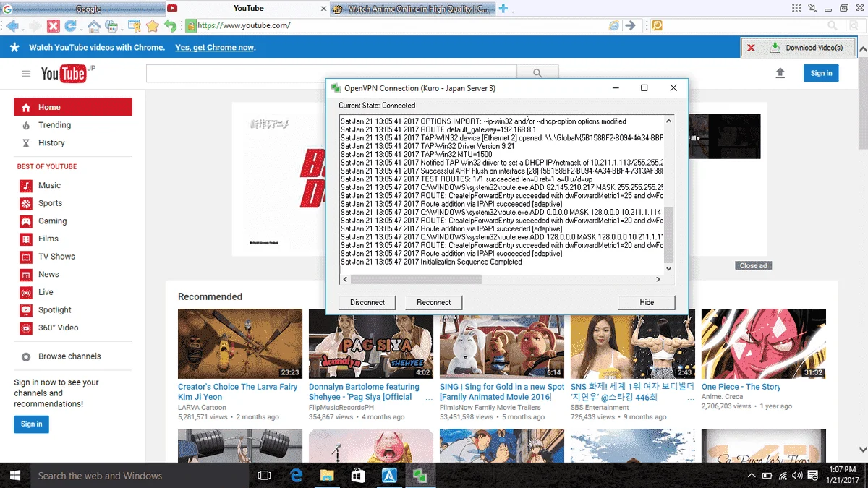Click the green undo arrow toolbar icon
Image resolution: width=868 pixels, height=488 pixels.
point(170,26)
